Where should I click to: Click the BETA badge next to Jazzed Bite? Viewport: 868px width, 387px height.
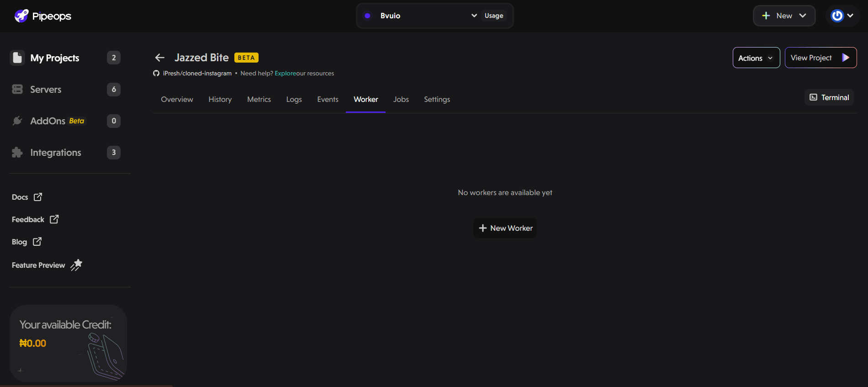point(246,58)
